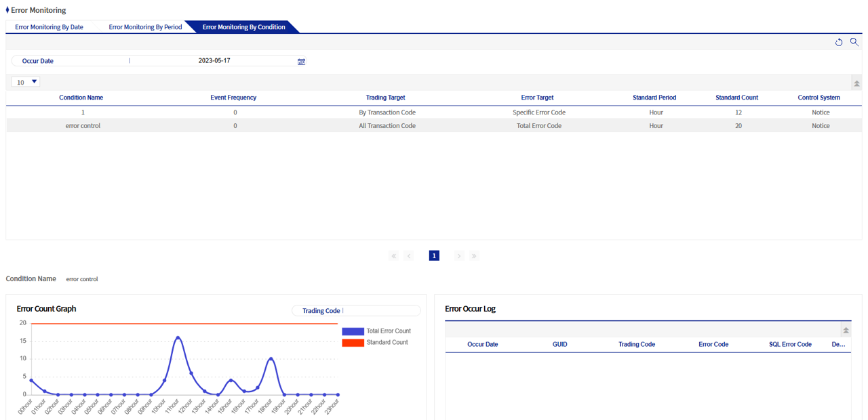Go to the first page of results
868x420 pixels.
point(394,256)
